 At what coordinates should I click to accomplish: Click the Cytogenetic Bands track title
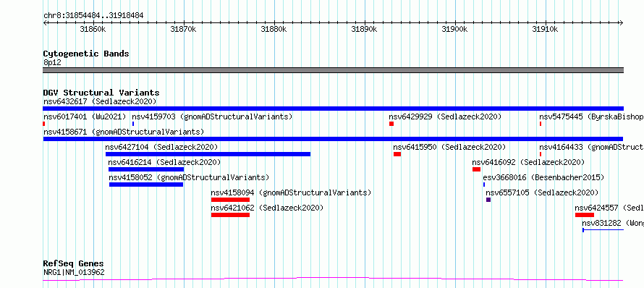[x=86, y=54]
